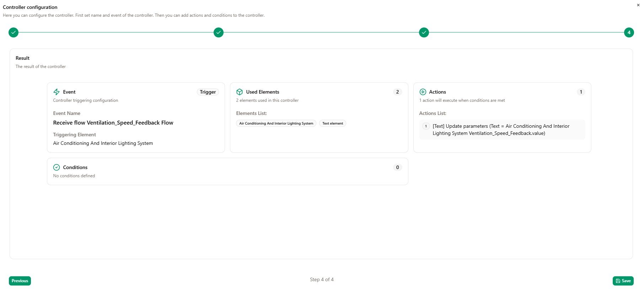Select the Text element chip
The width and height of the screenshot is (644, 289).
point(333,124)
